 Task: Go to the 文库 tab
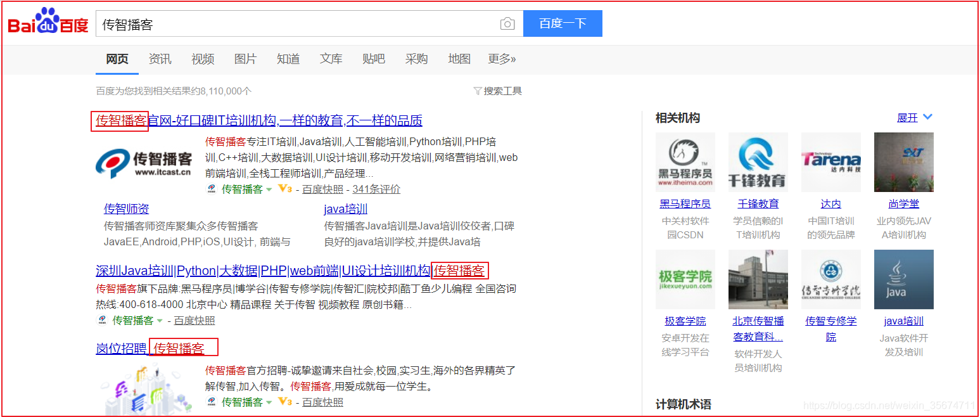point(331,59)
